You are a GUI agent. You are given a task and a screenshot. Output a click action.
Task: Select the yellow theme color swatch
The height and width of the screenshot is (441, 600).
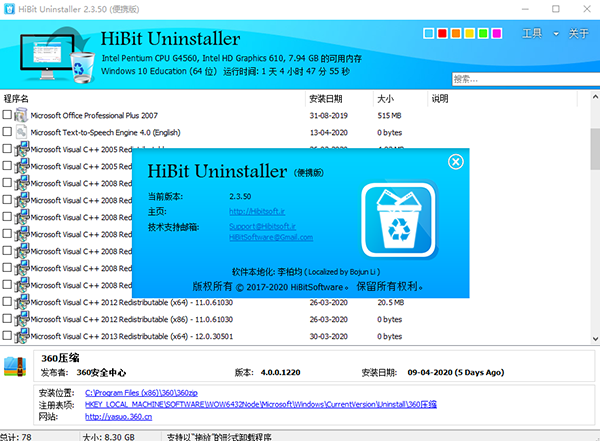470,33
